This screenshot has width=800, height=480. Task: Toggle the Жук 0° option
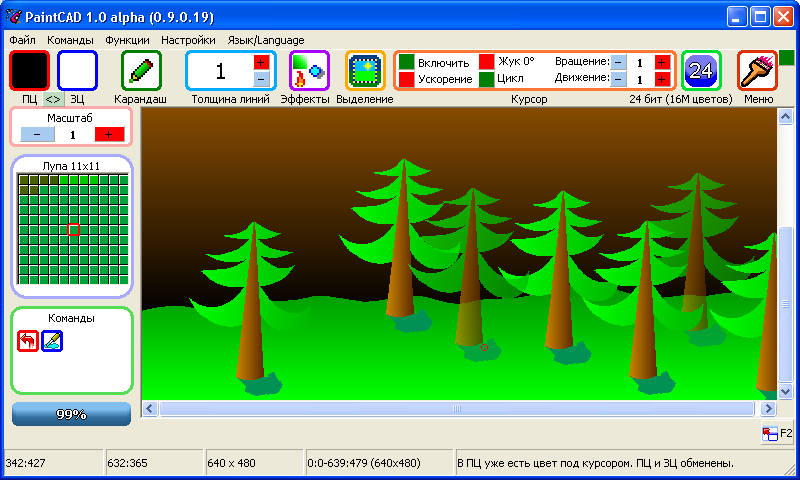pyautogui.click(x=486, y=62)
